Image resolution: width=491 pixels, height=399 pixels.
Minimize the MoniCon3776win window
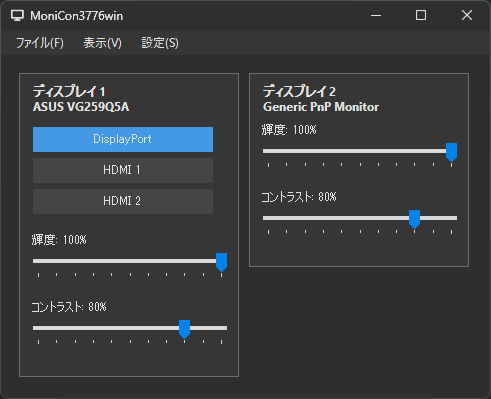coord(376,15)
